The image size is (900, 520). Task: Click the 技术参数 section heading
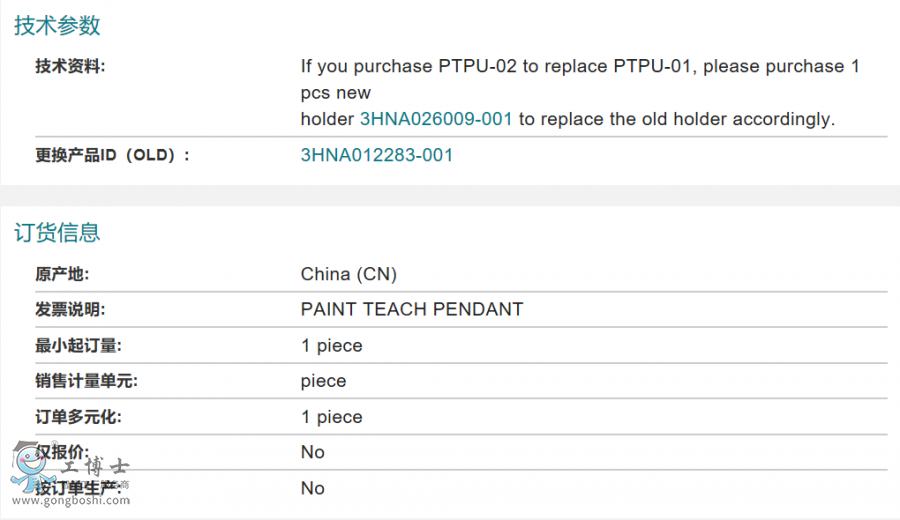coord(57,26)
